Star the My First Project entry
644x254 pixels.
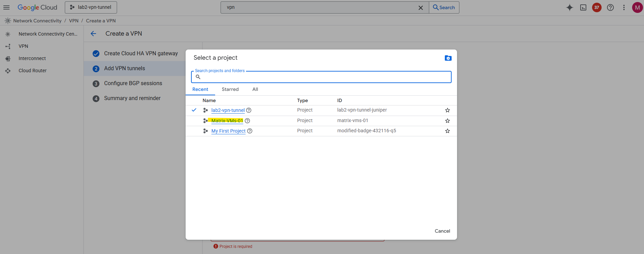point(448,131)
